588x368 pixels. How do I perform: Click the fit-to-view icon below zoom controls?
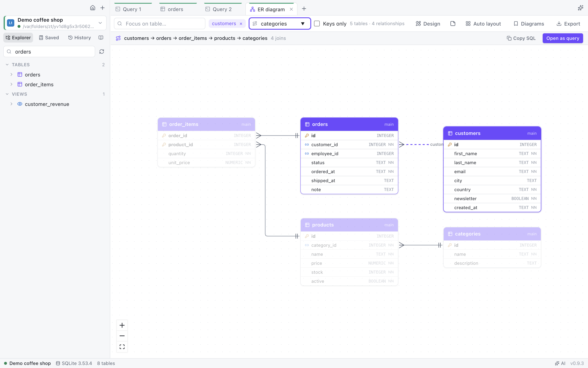[122, 347]
